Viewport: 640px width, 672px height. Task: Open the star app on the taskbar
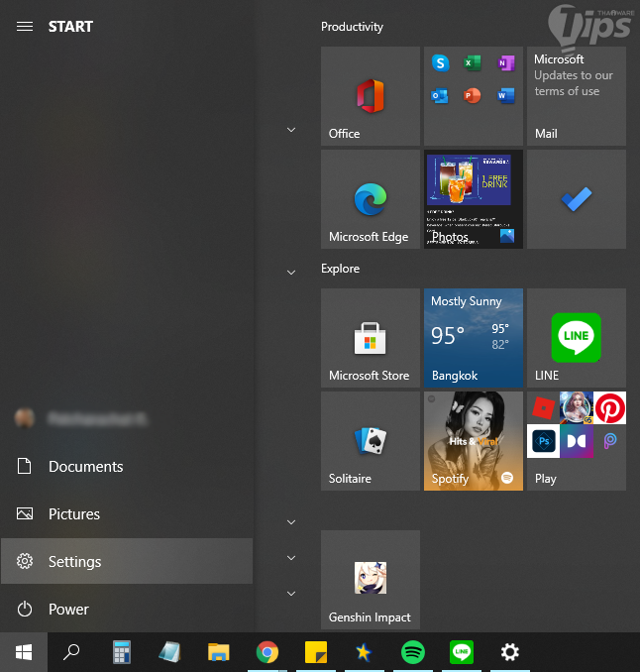pos(365,652)
